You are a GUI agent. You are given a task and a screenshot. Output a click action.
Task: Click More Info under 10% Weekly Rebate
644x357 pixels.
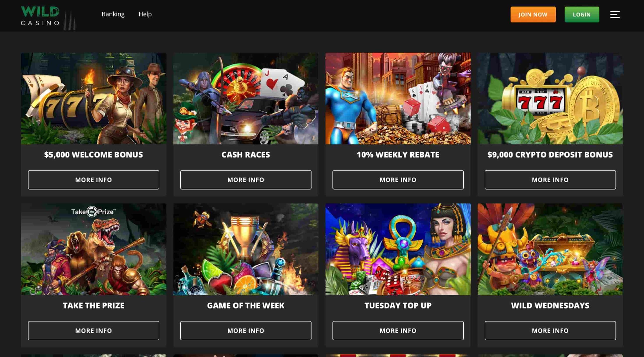[398, 180]
